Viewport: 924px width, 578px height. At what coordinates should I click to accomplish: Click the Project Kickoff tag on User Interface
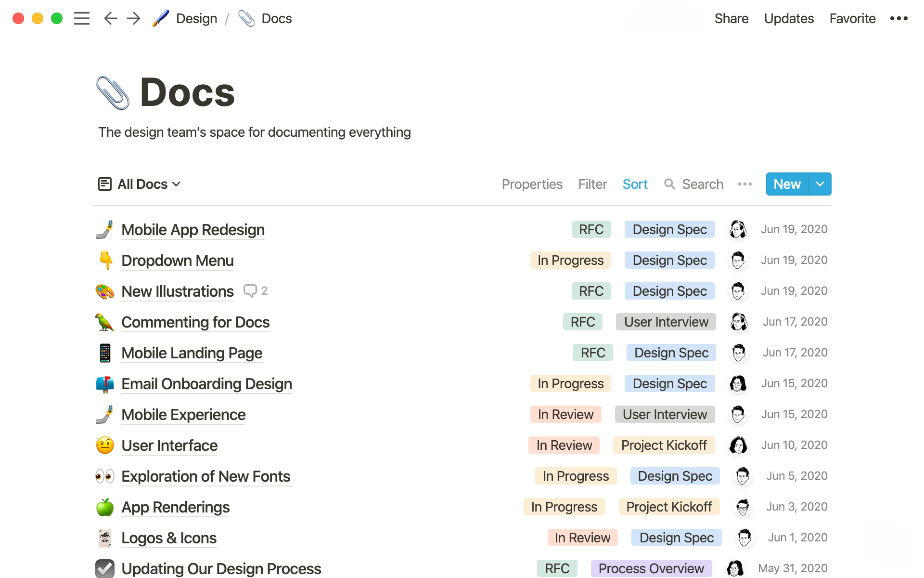[664, 445]
